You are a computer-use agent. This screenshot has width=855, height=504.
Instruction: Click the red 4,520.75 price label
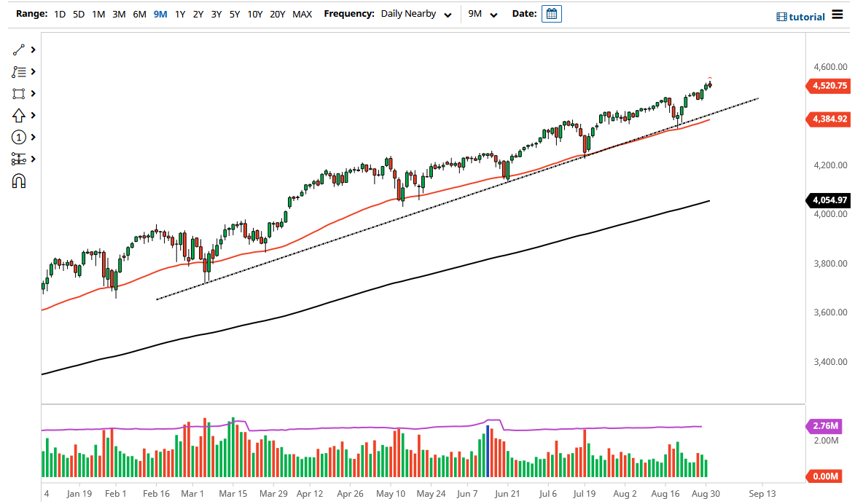[x=827, y=86]
